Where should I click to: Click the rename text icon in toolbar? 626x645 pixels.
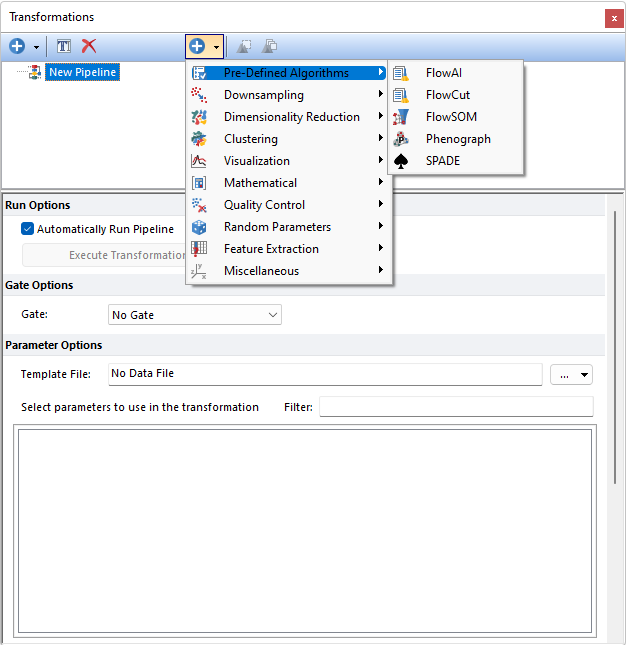[63, 46]
